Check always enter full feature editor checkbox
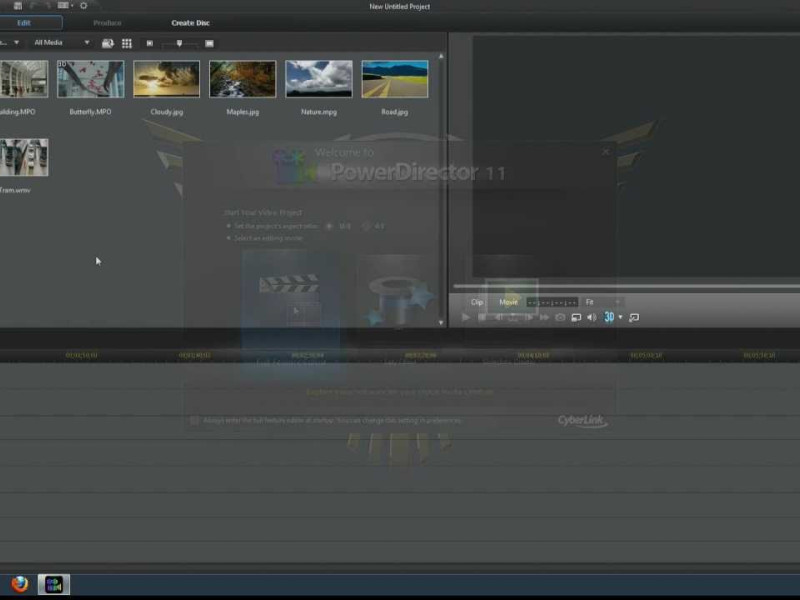 coord(194,420)
